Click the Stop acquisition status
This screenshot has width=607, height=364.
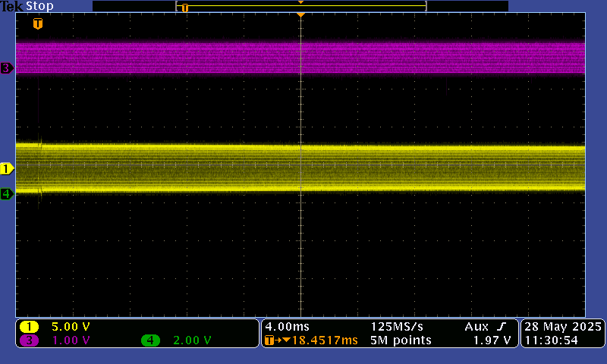tap(39, 6)
